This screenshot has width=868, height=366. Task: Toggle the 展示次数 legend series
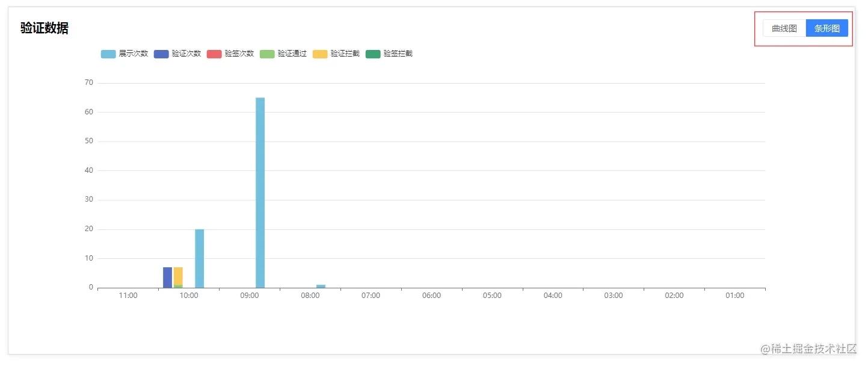[x=125, y=54]
